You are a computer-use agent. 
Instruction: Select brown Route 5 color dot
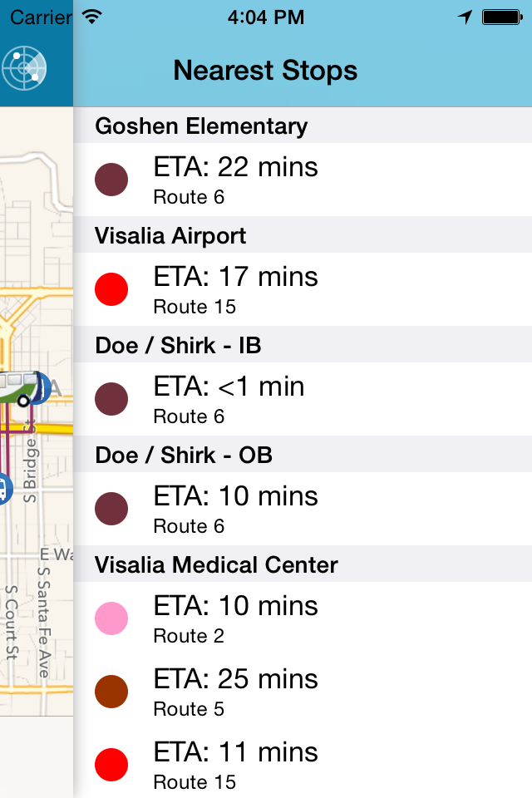pos(111,692)
